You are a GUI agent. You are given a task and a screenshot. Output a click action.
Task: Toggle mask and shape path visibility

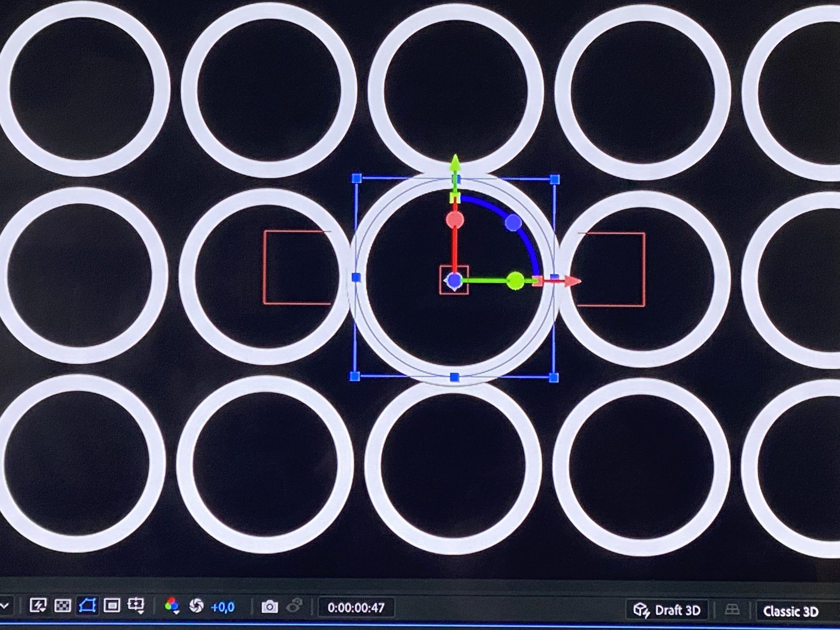pos(87,605)
